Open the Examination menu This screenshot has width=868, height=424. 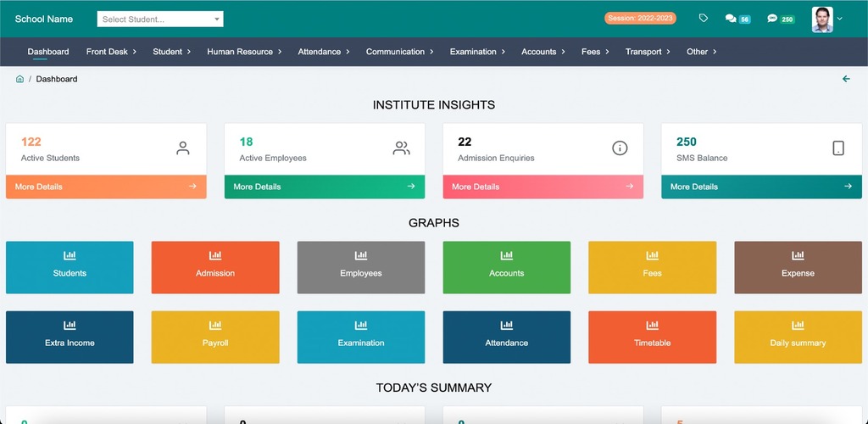point(477,52)
